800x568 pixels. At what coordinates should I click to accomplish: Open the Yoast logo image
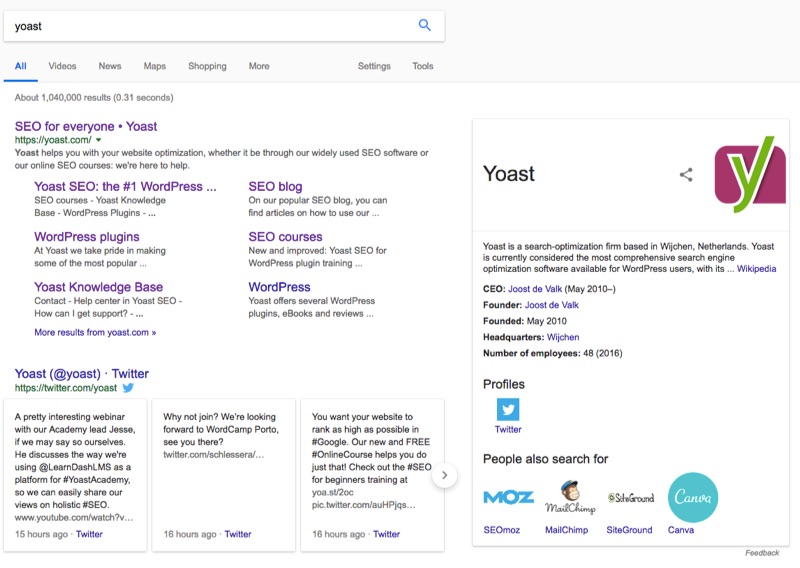(750, 175)
